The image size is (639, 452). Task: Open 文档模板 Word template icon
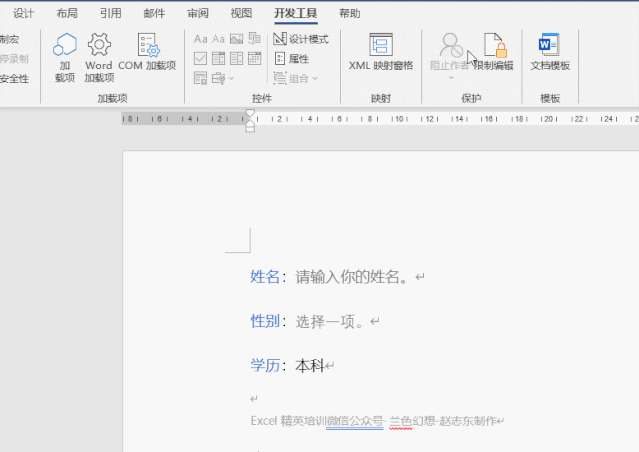[550, 54]
